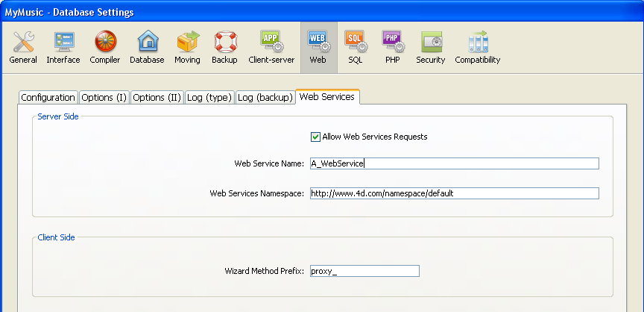This screenshot has height=312, width=644.
Task: Uncheck Allow Web Services Requests
Action: [316, 137]
